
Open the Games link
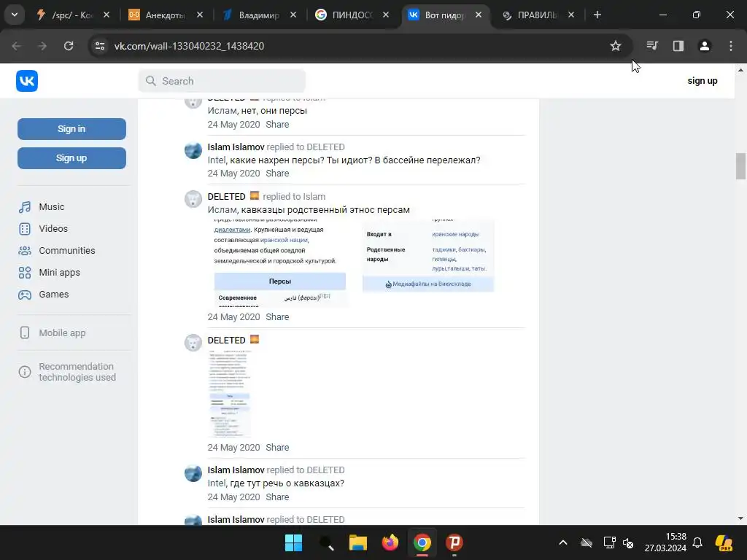click(54, 295)
